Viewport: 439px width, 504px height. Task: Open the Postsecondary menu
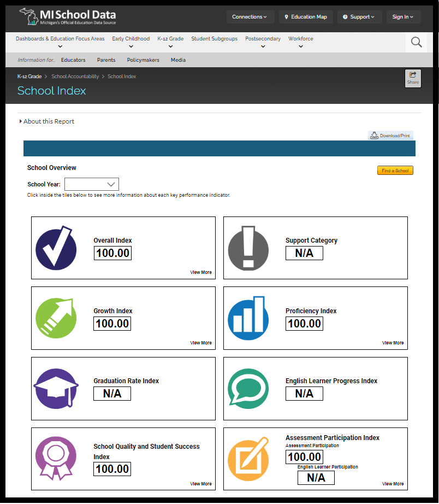[x=263, y=42]
